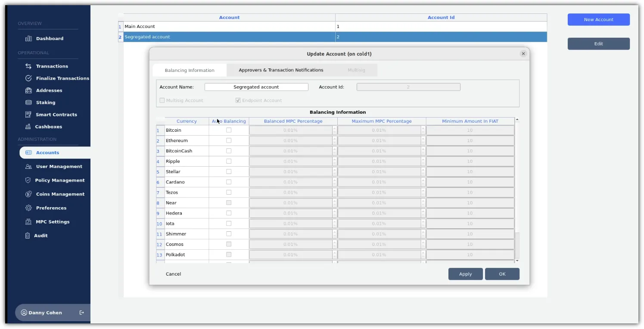The image size is (644, 329).
Task: Click the Danny Cohen user avatar icon
Action: (24, 313)
